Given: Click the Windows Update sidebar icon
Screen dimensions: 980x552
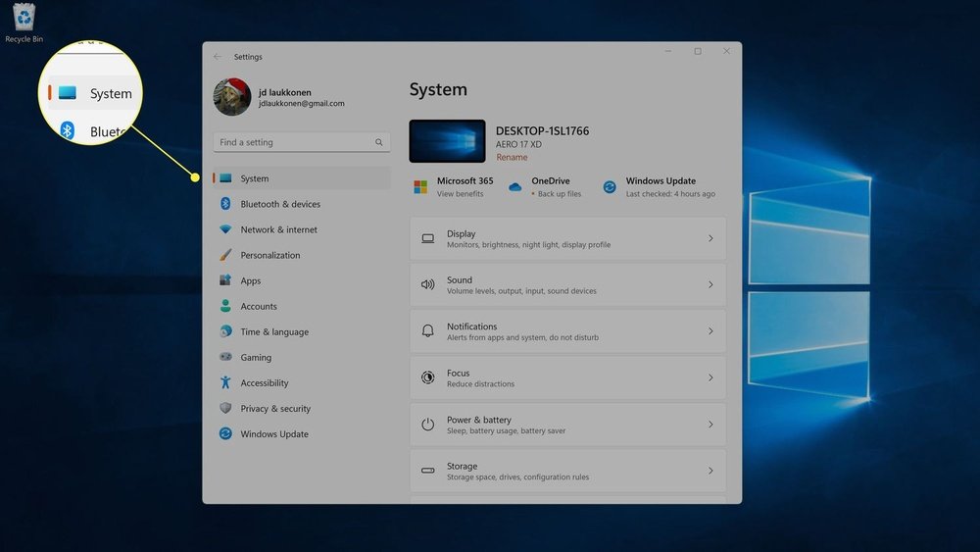Looking at the screenshot, I should (x=225, y=434).
